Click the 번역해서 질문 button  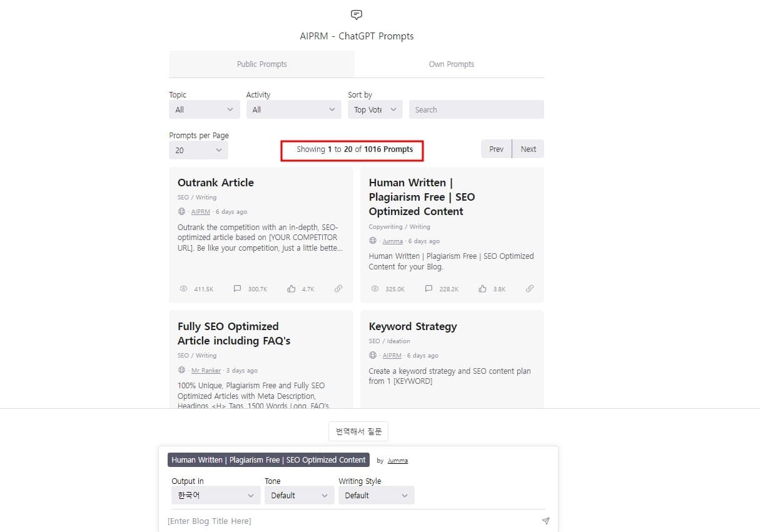point(358,431)
